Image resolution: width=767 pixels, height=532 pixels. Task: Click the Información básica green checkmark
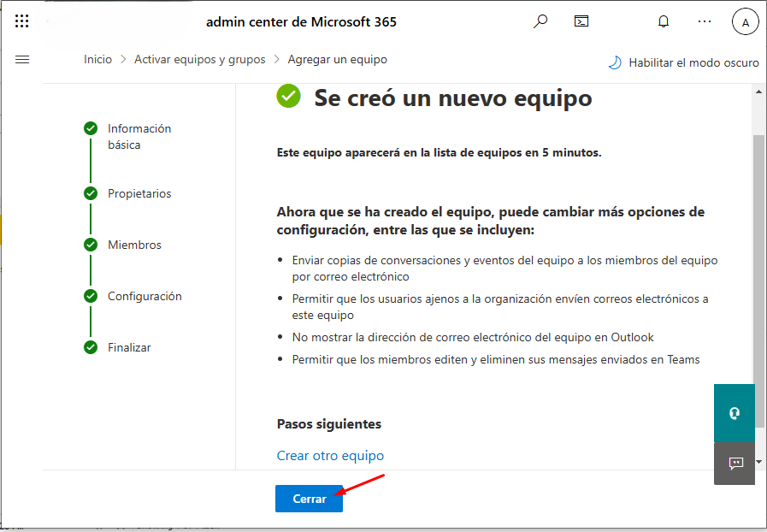[x=91, y=128]
